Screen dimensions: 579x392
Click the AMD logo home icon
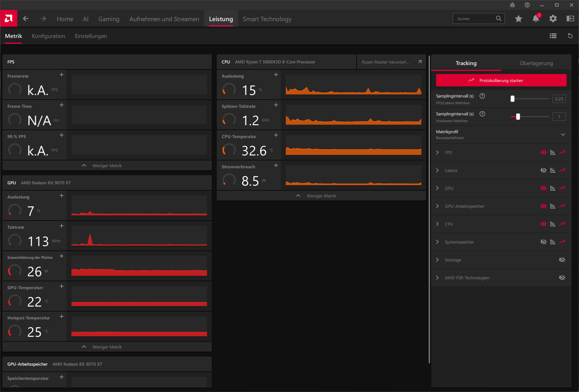(9, 19)
